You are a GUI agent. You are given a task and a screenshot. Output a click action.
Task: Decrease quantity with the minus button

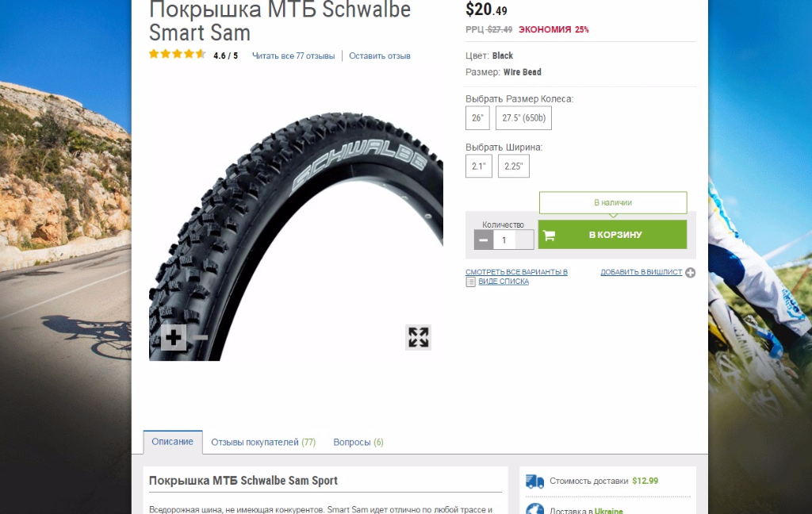coord(484,240)
